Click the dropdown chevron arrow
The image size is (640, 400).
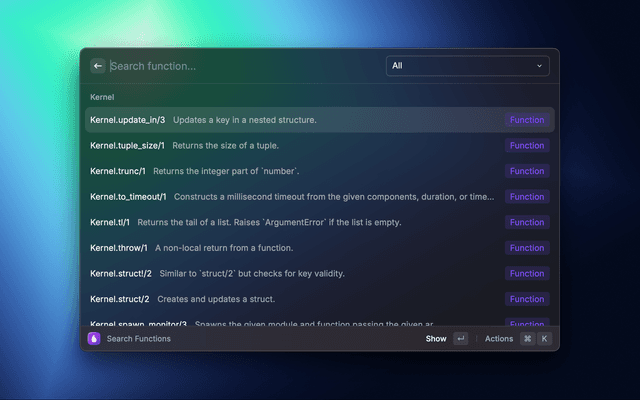click(540, 66)
